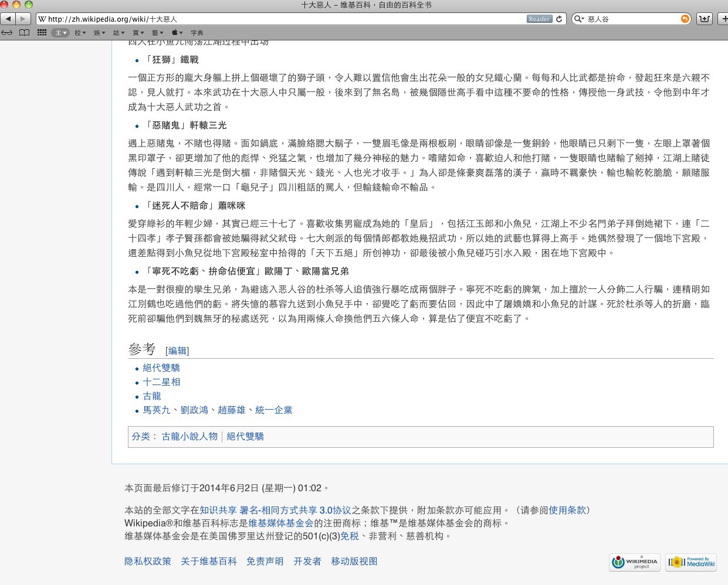Open the 使用条款 link
The height and width of the screenshot is (585, 728).
[567, 510]
